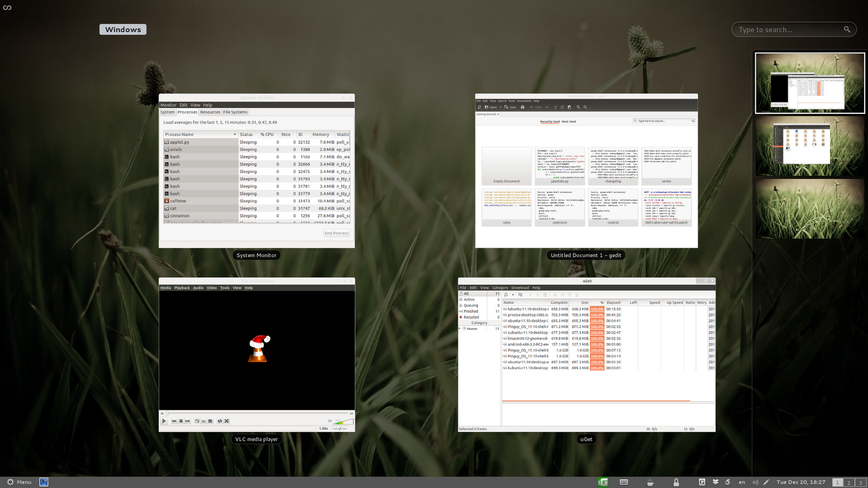Open the volume speaker tray icon
Viewport: 868px width, 488px height.
click(755, 482)
